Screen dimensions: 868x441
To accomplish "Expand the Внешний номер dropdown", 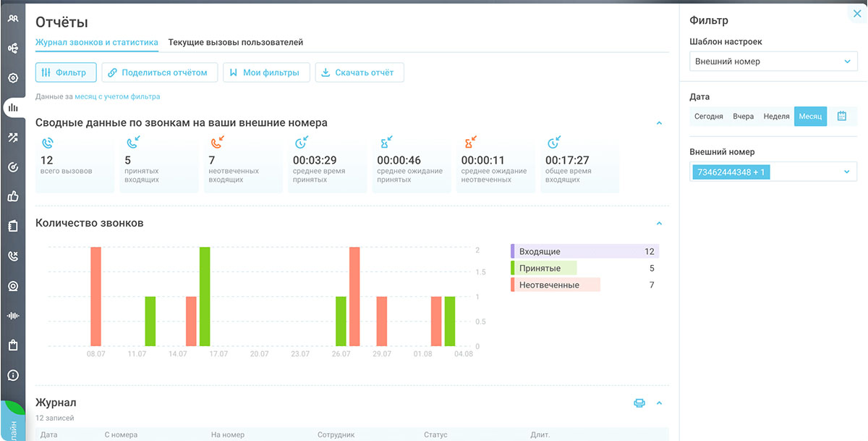I will tap(847, 172).
